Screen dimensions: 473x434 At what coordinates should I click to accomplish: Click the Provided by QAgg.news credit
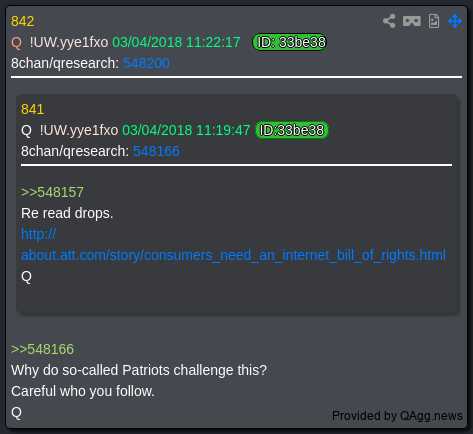pos(397,416)
